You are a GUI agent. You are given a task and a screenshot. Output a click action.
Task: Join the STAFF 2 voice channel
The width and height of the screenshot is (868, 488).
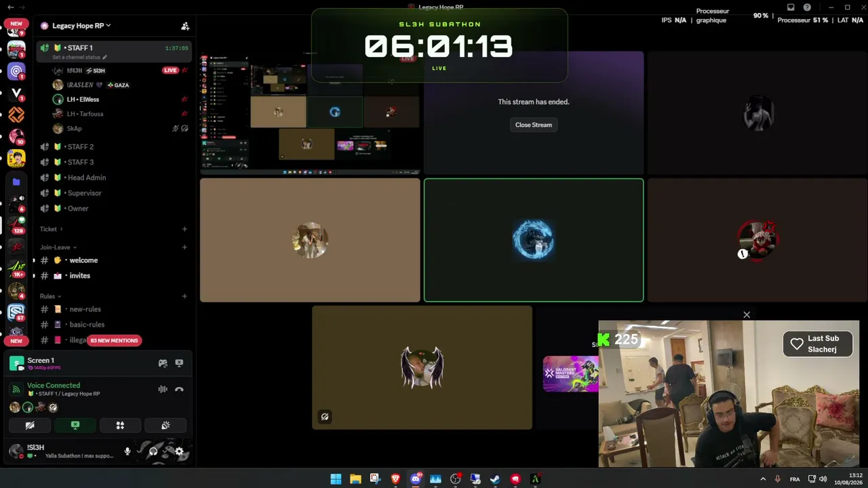(x=114, y=146)
